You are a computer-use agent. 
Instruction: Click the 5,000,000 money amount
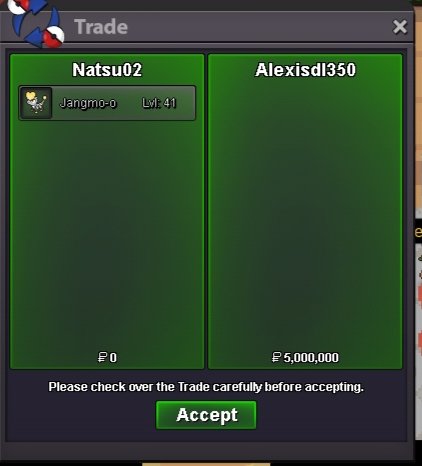[x=311, y=358]
